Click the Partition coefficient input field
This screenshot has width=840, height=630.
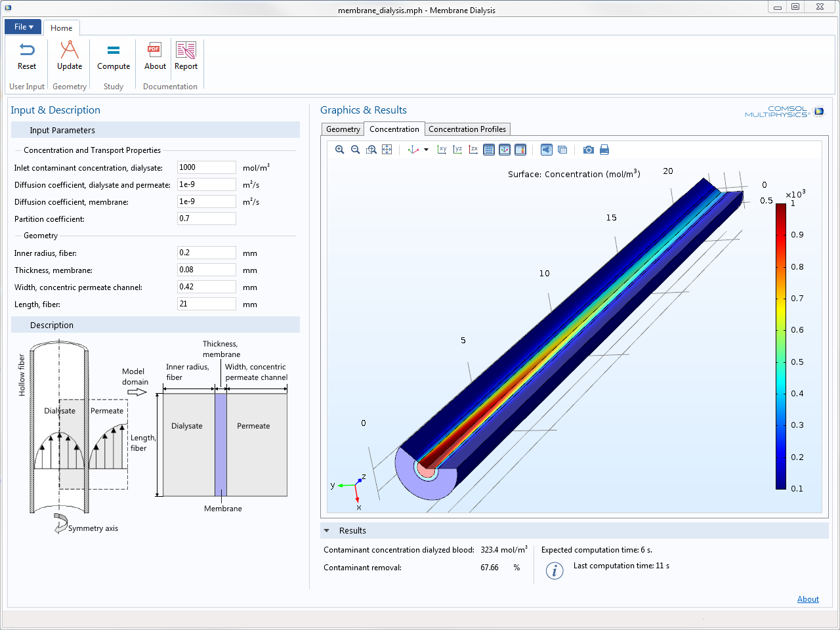206,219
